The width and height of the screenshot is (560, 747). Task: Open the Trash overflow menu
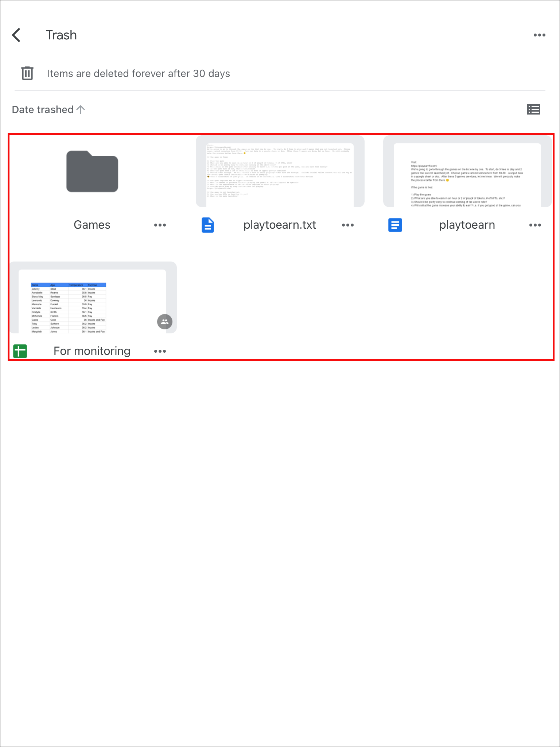tap(539, 35)
